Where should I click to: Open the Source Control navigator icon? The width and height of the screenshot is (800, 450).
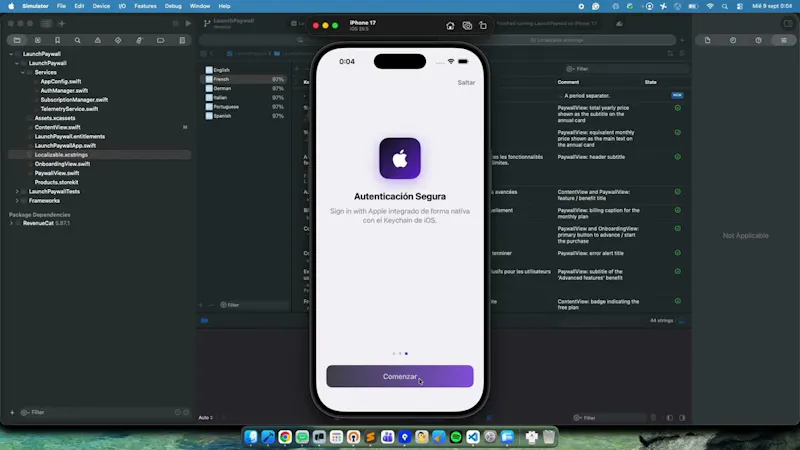click(37, 40)
